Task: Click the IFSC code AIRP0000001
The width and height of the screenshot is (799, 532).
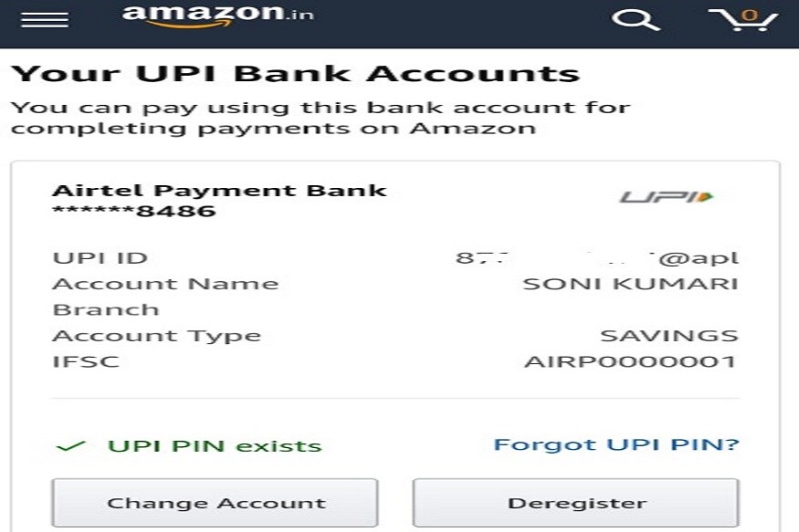Action: [x=630, y=362]
